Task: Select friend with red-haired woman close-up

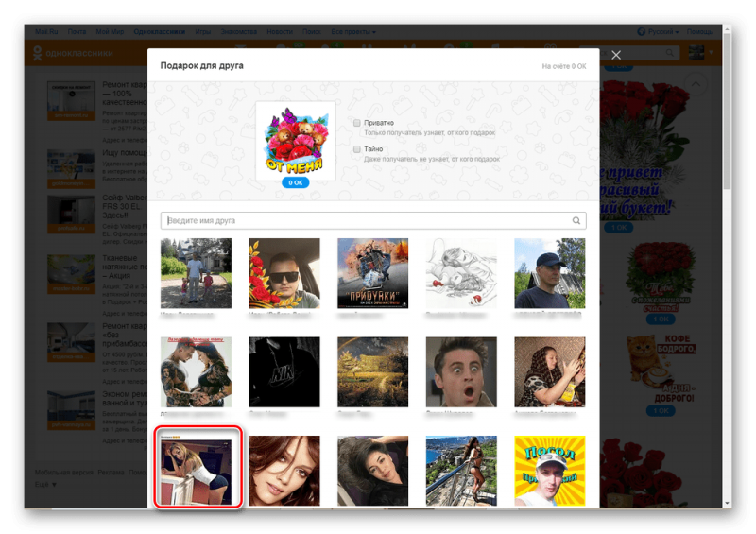Action: click(x=284, y=471)
